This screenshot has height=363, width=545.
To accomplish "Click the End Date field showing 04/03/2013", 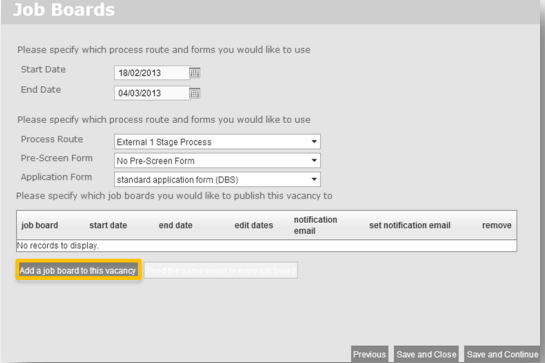I will (x=152, y=93).
